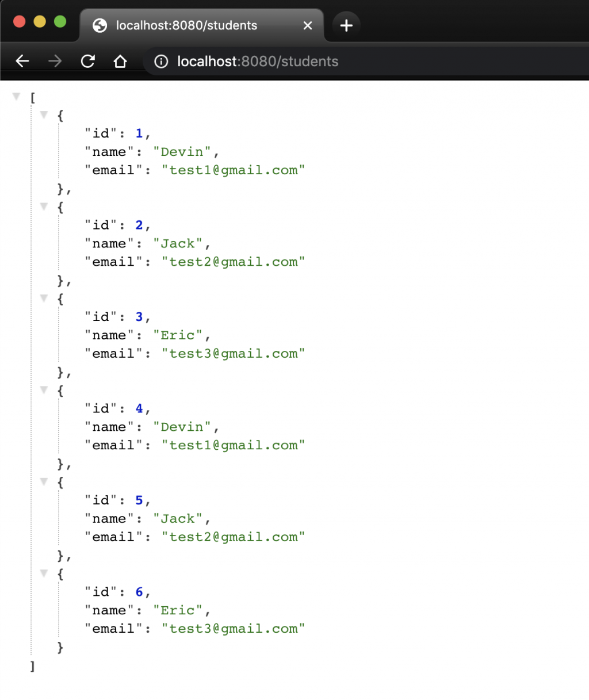The width and height of the screenshot is (589, 700).
Task: Click the globe favicon on the tab
Action: [100, 25]
